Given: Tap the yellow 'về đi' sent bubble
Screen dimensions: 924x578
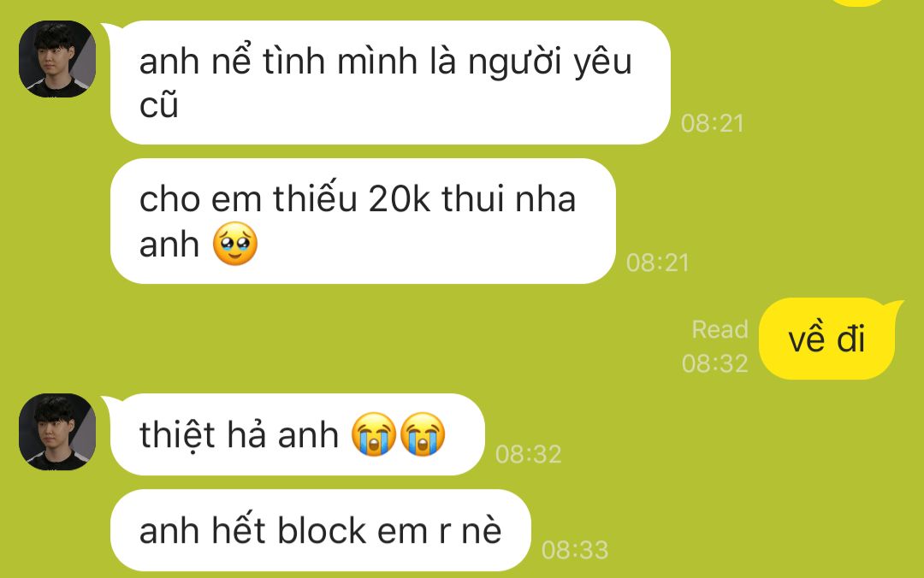Looking at the screenshot, I should coord(827,339).
